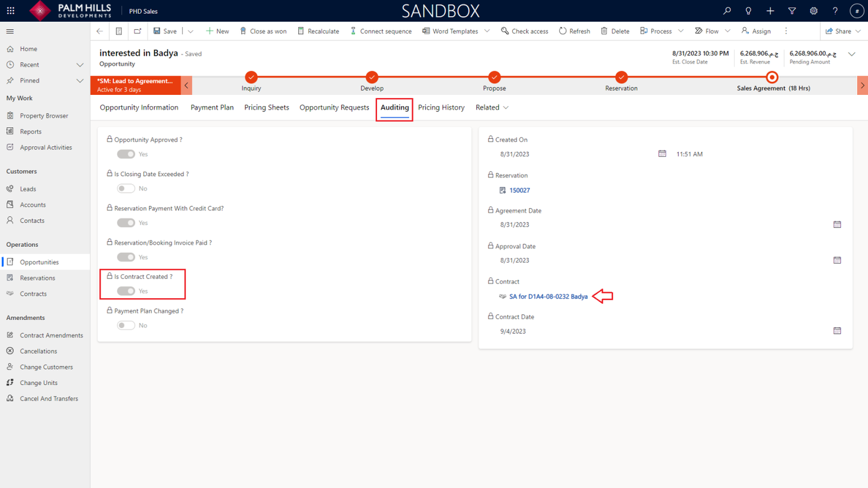
Task: Select the Develop stage marker
Action: click(372, 77)
